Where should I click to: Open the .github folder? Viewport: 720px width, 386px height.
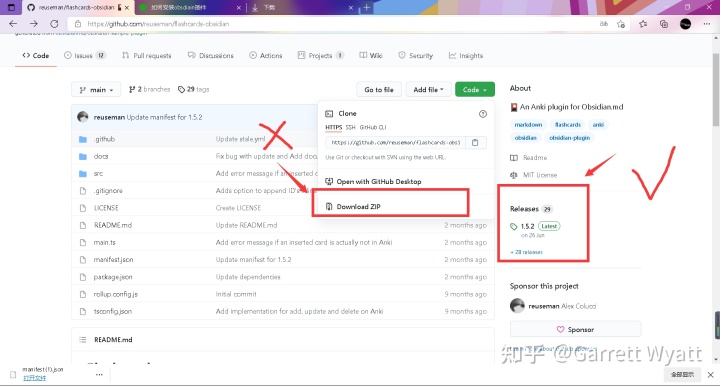[x=104, y=139]
